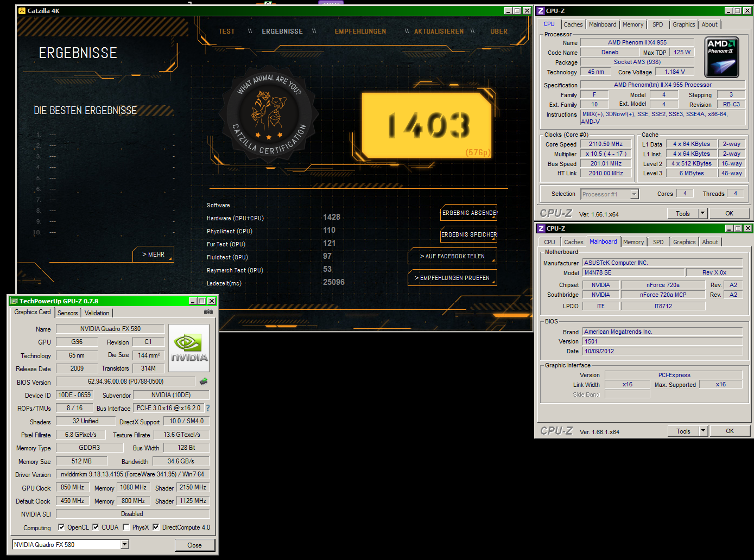Image resolution: width=754 pixels, height=560 pixels.
Task: Switch to CPU tab in bottom CPU-Z
Action: pos(550,242)
